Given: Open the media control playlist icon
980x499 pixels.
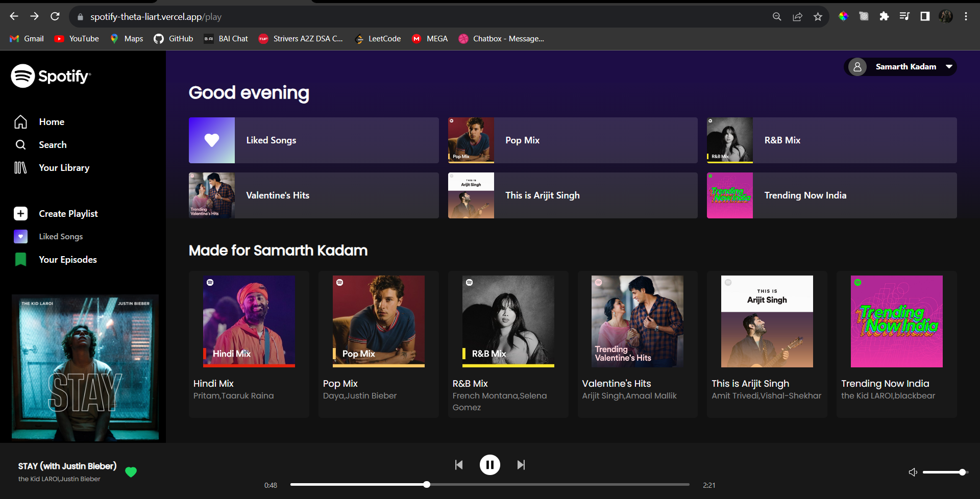Looking at the screenshot, I should pos(904,16).
